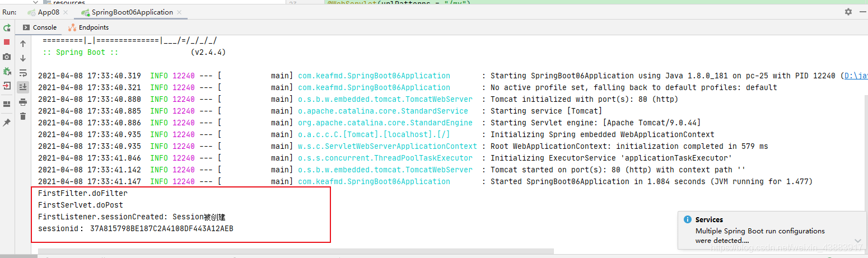
Task: Stop the running application with red square
Action: pos(7,42)
